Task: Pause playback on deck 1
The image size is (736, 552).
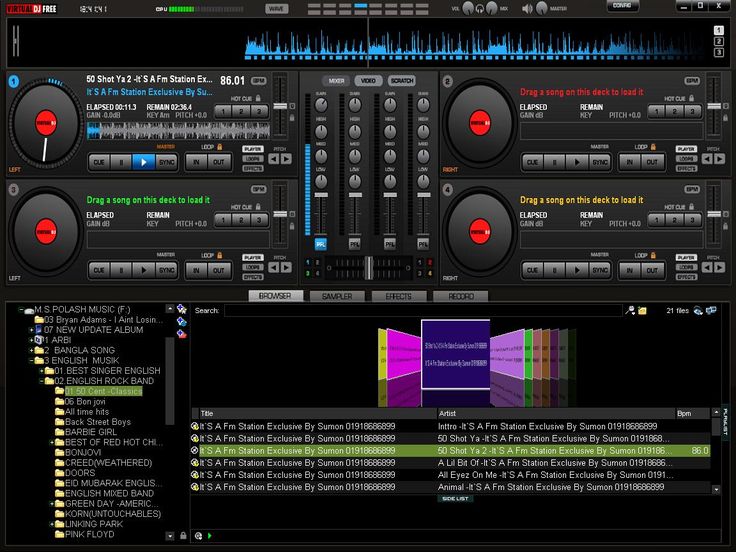Action: coord(123,161)
